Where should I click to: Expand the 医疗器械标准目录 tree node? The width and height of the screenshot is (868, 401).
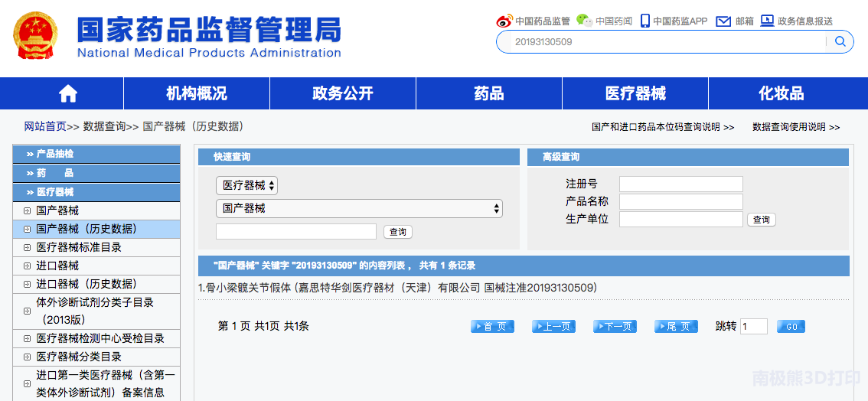click(28, 247)
